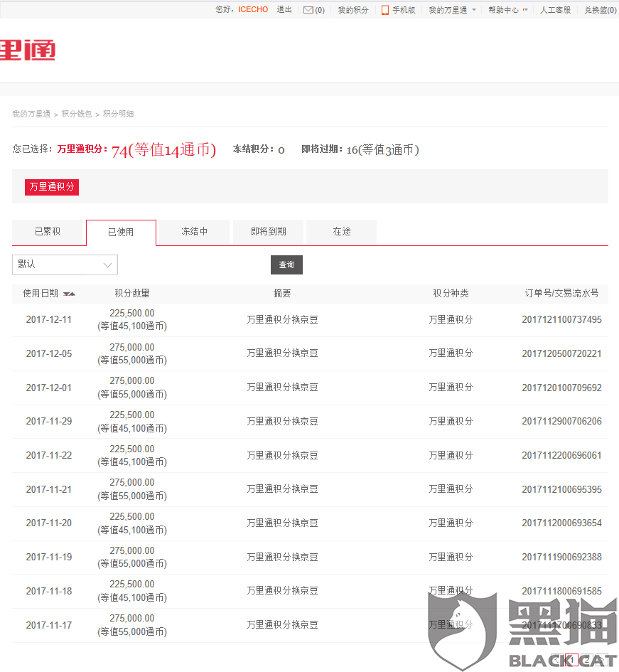619x672 pixels.
Task: Click order number 201711190069​2388
Action: click(x=561, y=557)
